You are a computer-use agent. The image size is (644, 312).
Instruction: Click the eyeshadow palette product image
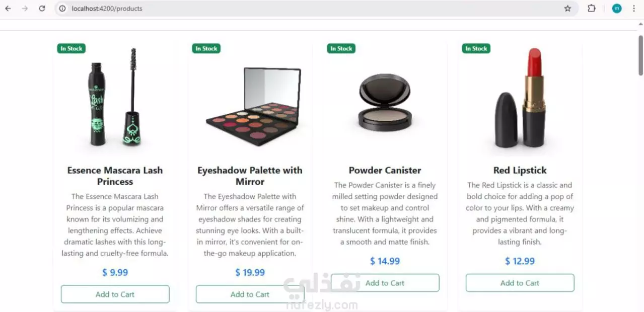pos(253,106)
